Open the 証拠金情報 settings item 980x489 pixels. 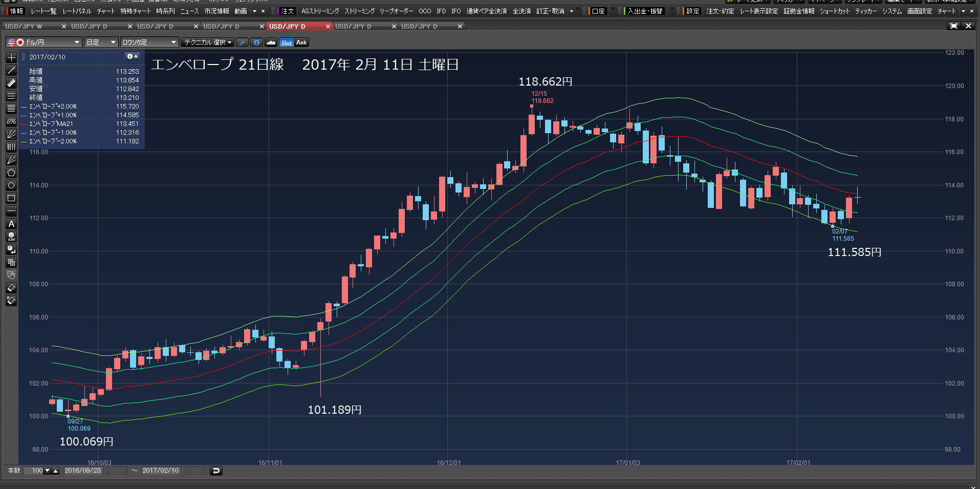(799, 11)
